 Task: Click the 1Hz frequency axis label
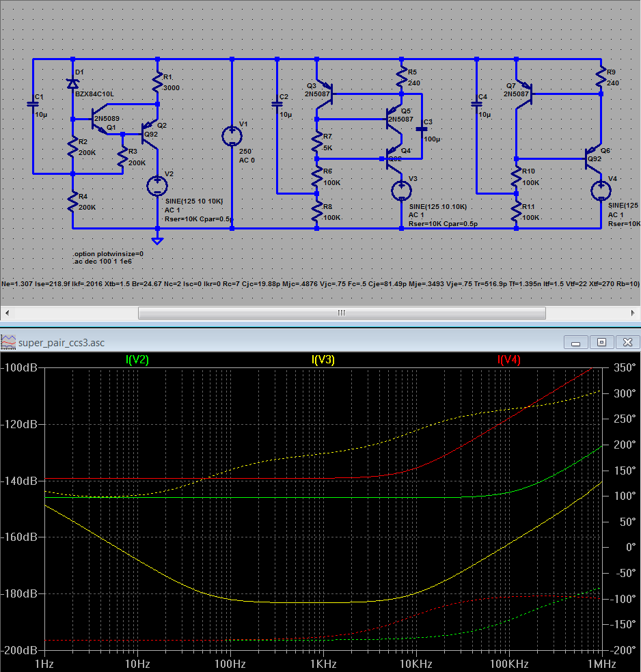click(x=44, y=664)
